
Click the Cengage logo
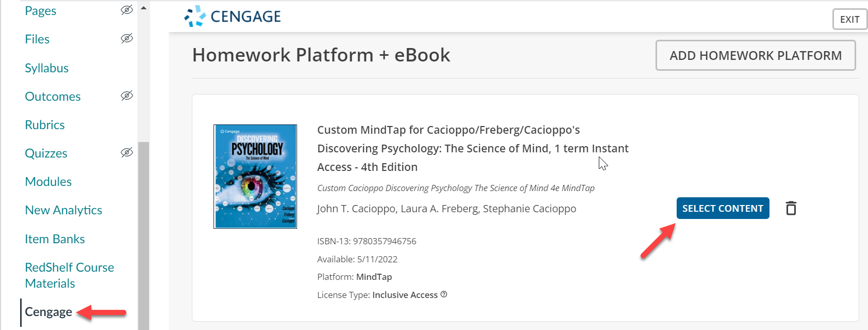coord(233,17)
